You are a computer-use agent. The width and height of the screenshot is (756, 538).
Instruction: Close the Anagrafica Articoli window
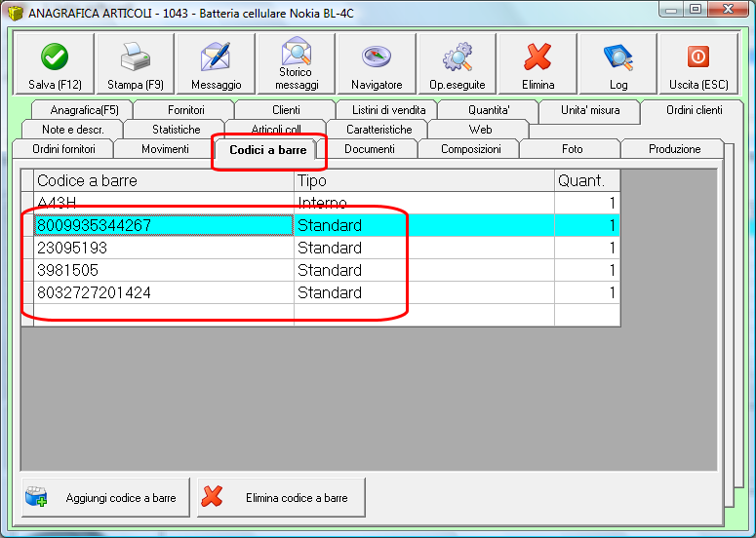point(728,9)
